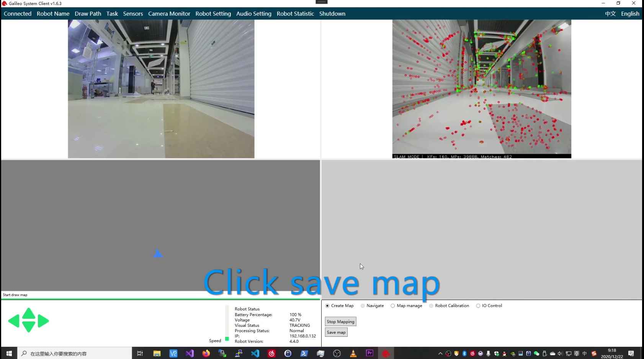This screenshot has width=644, height=359.
Task: Select the Map manage radio option
Action: [393, 306]
